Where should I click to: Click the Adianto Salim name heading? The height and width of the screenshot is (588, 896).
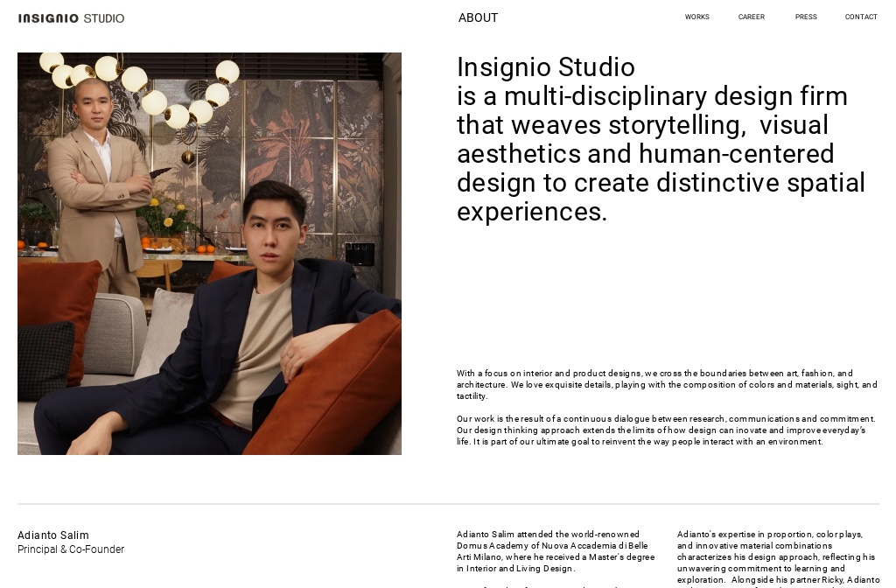[x=53, y=535]
